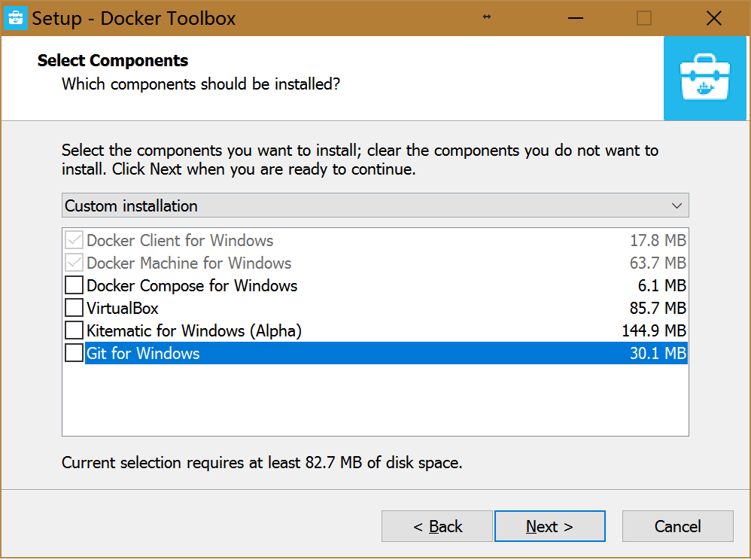
Task: Toggle the Git for Windows checkbox
Action: click(x=74, y=354)
